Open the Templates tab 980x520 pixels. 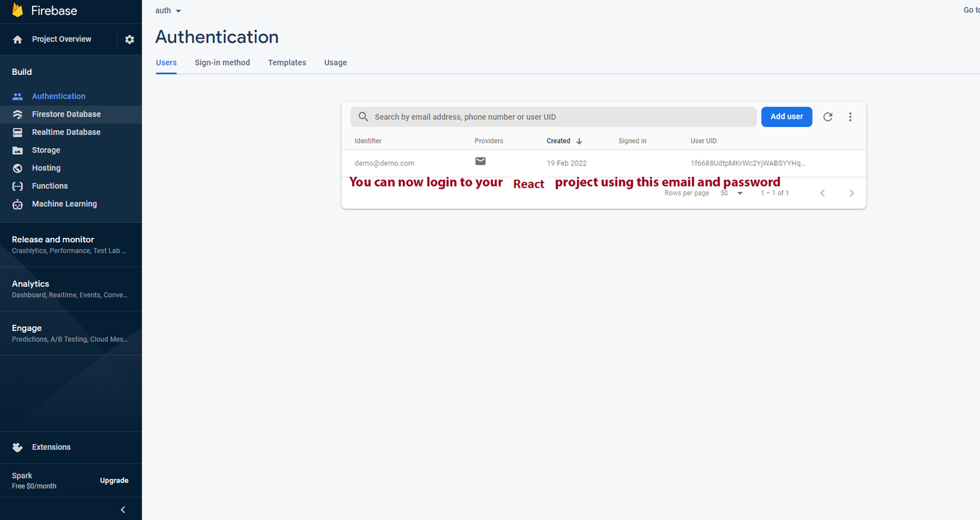(287, 63)
